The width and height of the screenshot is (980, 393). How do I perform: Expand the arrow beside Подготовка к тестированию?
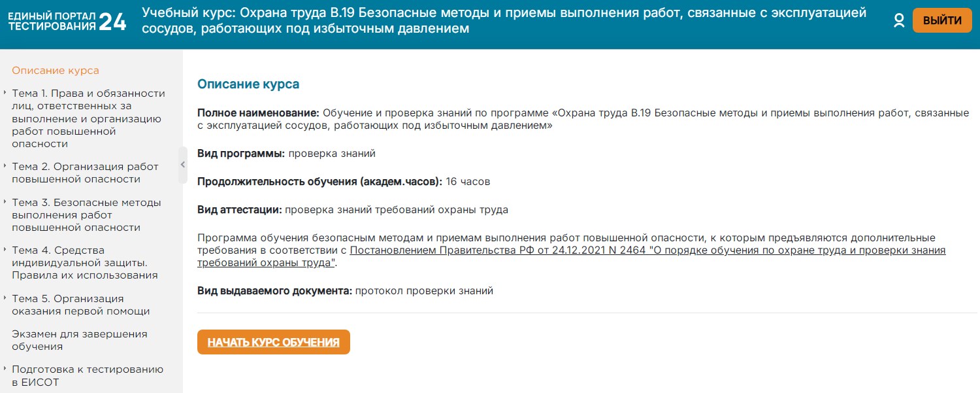(x=5, y=369)
